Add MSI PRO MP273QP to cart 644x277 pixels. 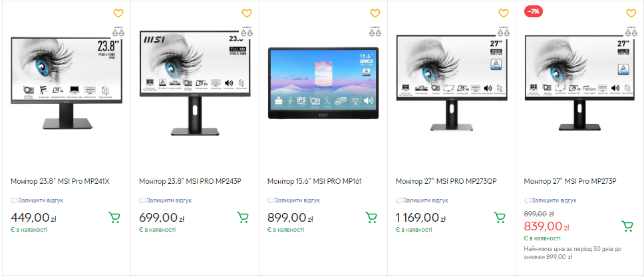click(x=500, y=218)
